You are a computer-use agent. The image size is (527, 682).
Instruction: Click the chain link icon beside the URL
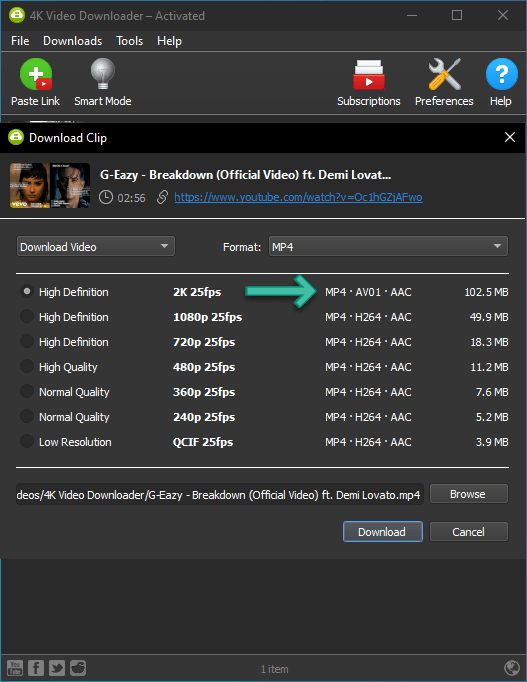[162, 197]
